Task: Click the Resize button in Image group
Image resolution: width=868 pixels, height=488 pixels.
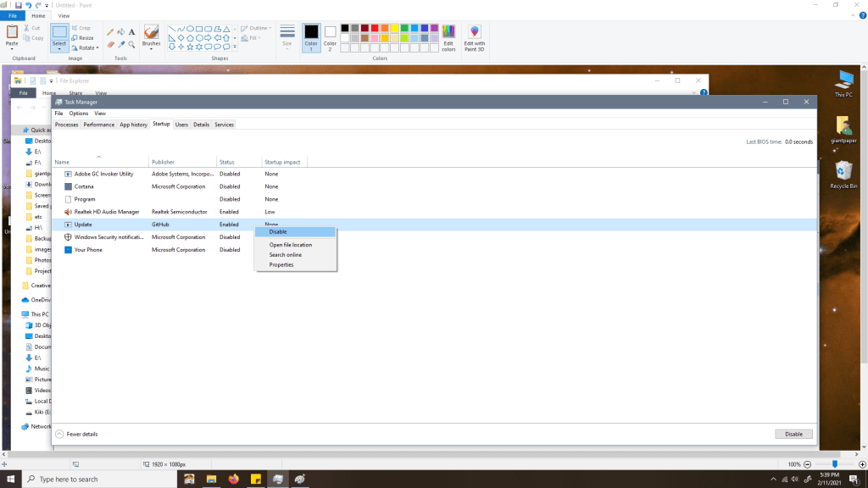Action: 82,37
